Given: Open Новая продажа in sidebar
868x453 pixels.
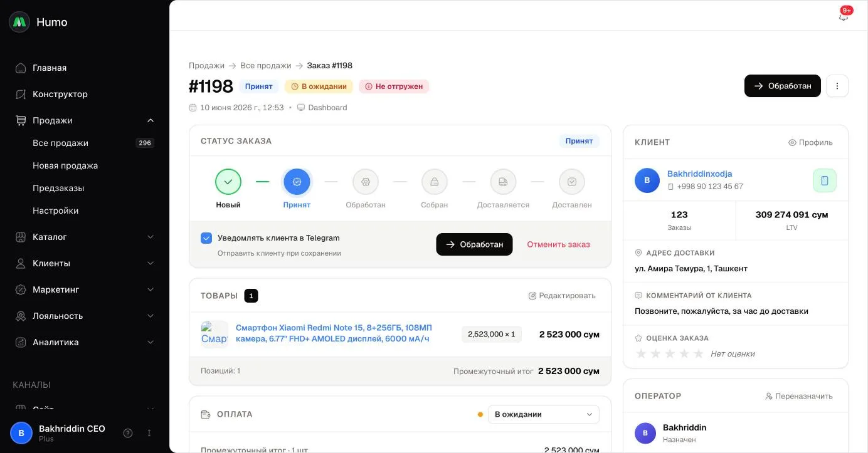Looking at the screenshot, I should click(x=65, y=165).
